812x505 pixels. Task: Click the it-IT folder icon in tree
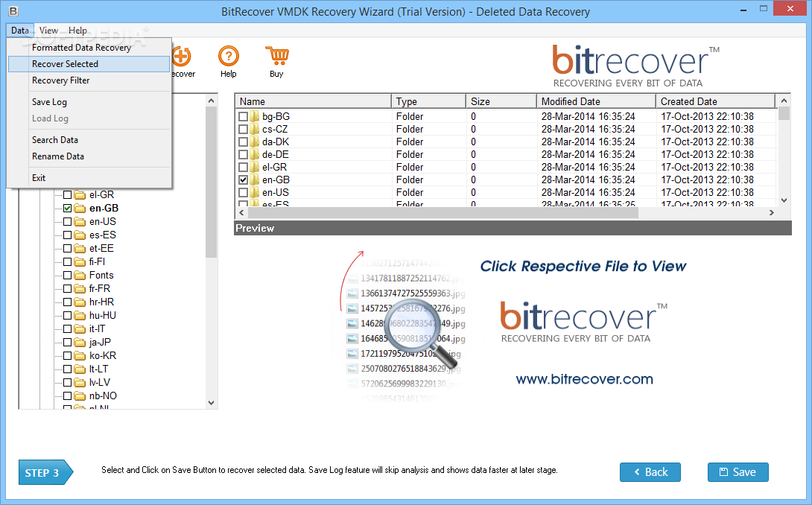click(x=80, y=329)
